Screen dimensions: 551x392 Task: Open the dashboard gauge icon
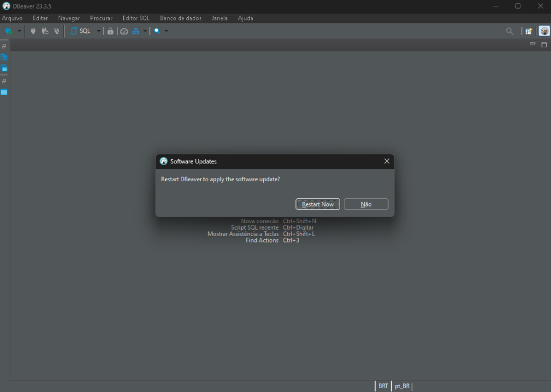tap(124, 31)
